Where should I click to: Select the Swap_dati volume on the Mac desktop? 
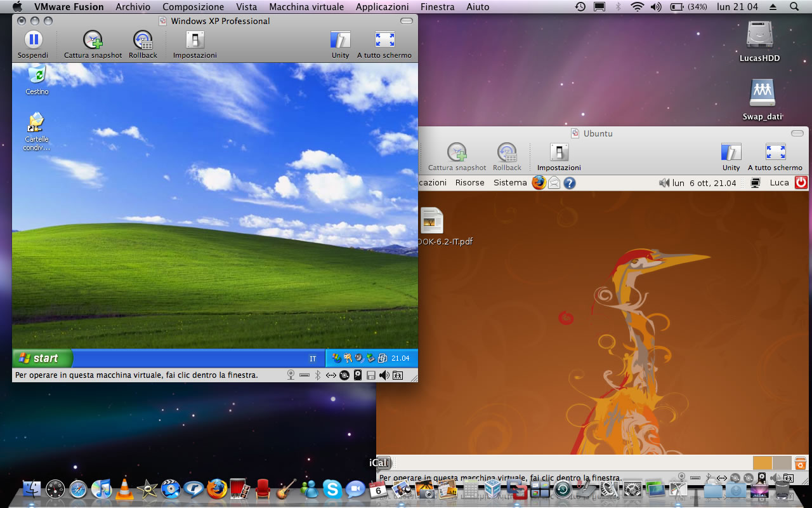[762, 100]
